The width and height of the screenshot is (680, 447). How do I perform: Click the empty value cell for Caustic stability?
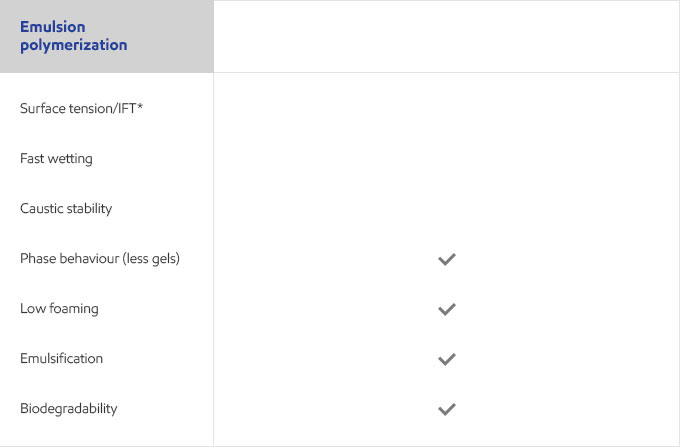[x=447, y=208]
